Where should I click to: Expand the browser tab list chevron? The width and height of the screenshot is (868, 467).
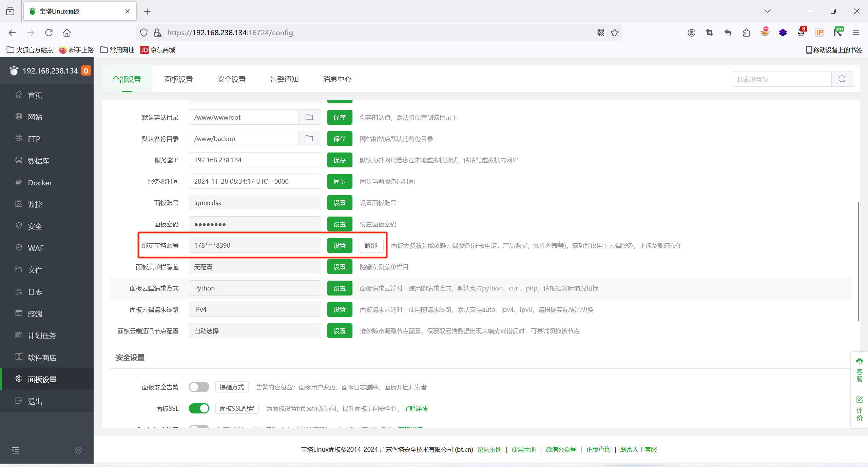point(768,11)
